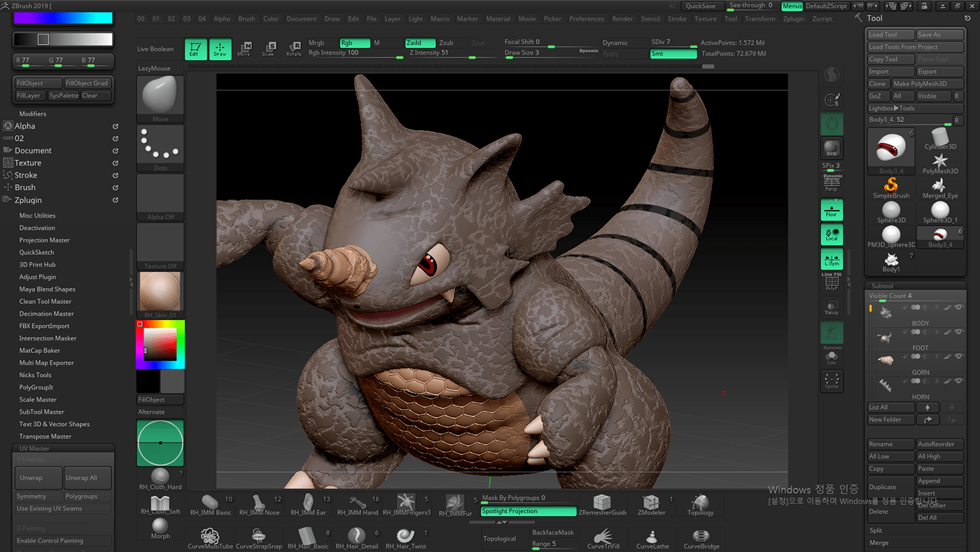Image resolution: width=980 pixels, height=552 pixels.
Task: Select the Move transform icon
Action: [x=244, y=49]
